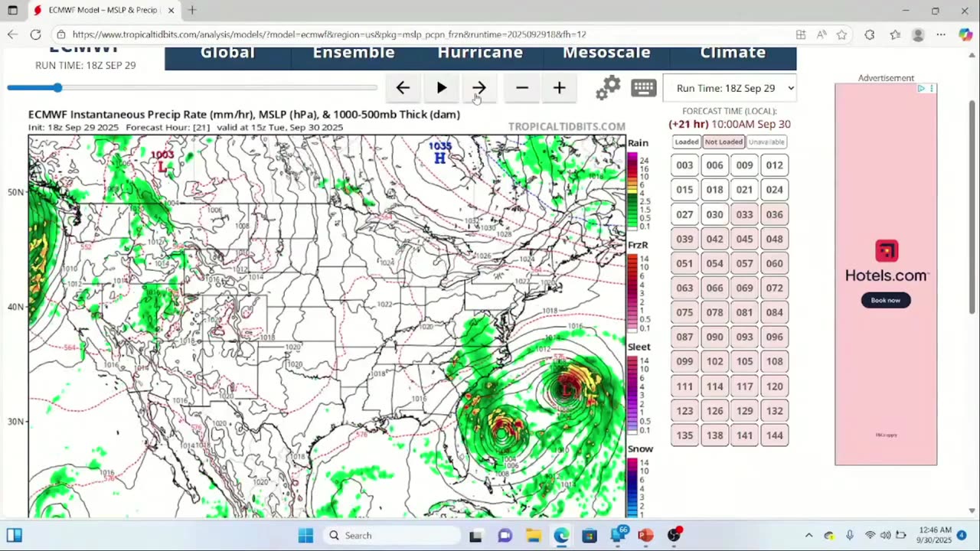
Task: Select forecast hour 048
Action: (x=774, y=239)
